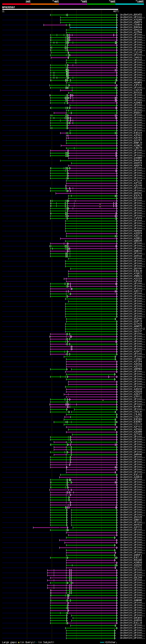Screen dimensions: 146x644
Task: Select the UniRef100_A2DAE6 label
Action: [x=131, y=103]
